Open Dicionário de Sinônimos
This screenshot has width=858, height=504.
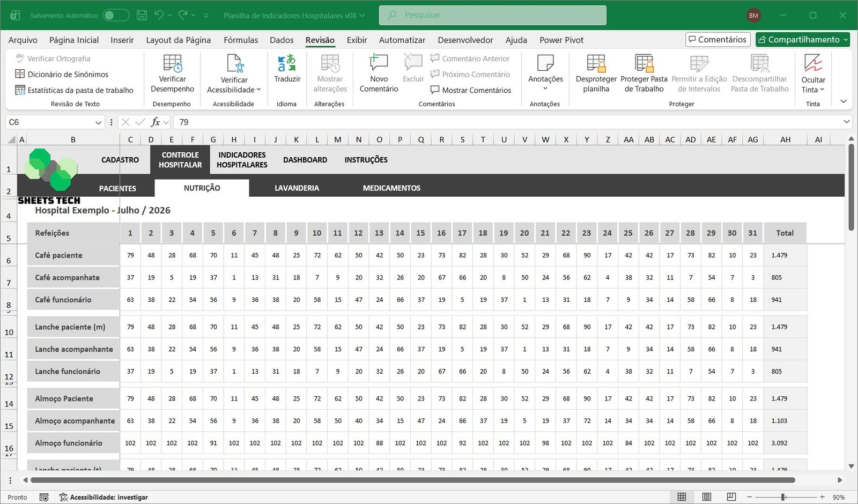tap(68, 75)
